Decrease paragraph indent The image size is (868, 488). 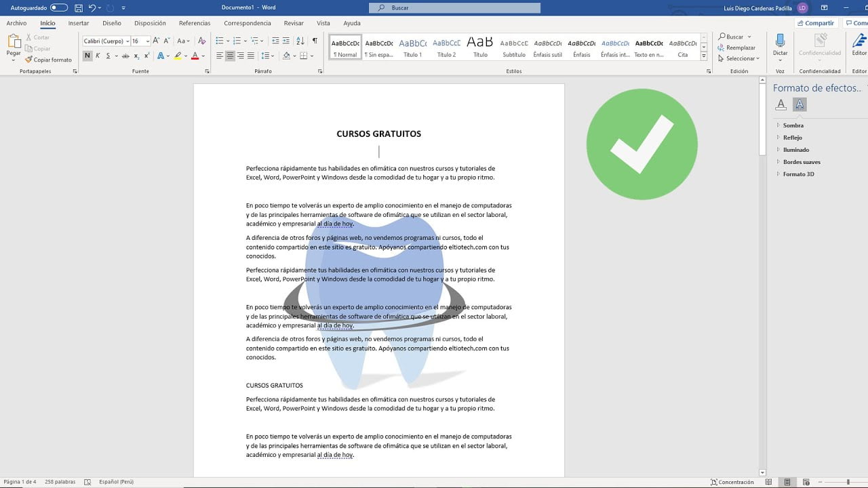coord(275,41)
